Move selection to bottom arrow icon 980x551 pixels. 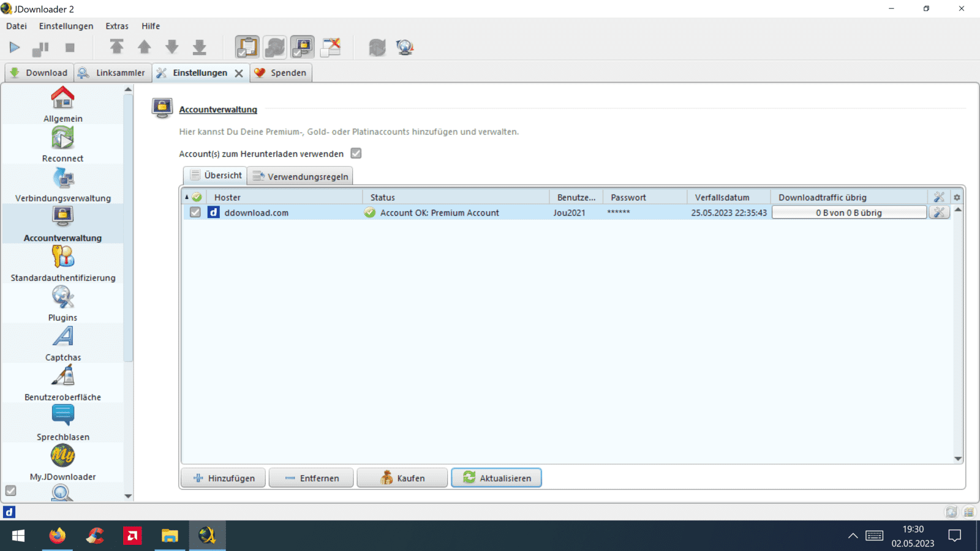coord(200,47)
